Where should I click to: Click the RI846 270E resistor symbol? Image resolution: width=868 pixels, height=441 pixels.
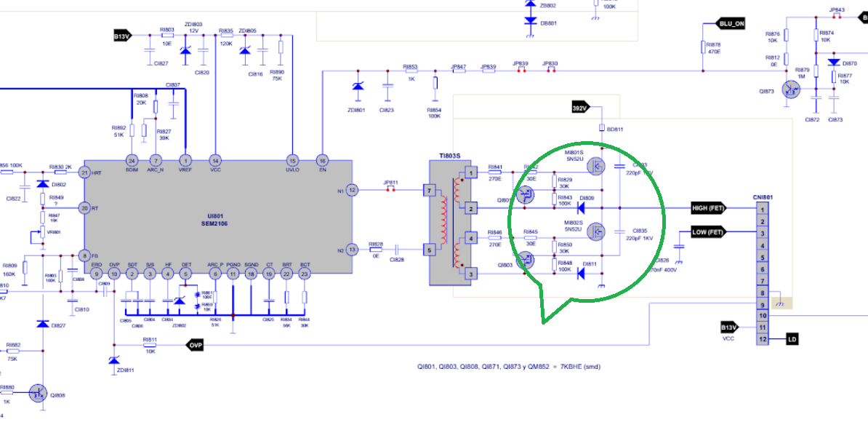[495, 238]
